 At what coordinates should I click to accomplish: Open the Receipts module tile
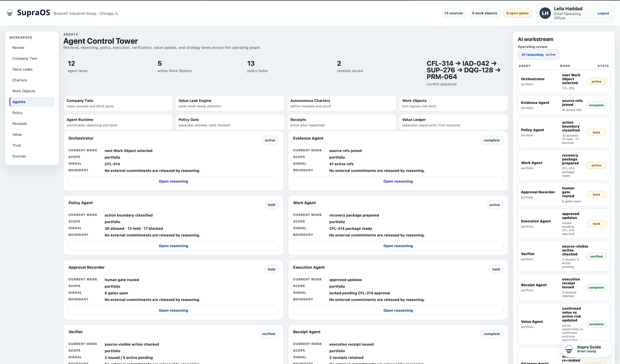pos(342,122)
